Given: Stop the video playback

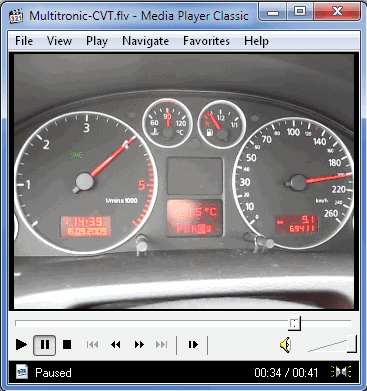Looking at the screenshot, I should pyautogui.click(x=67, y=344).
